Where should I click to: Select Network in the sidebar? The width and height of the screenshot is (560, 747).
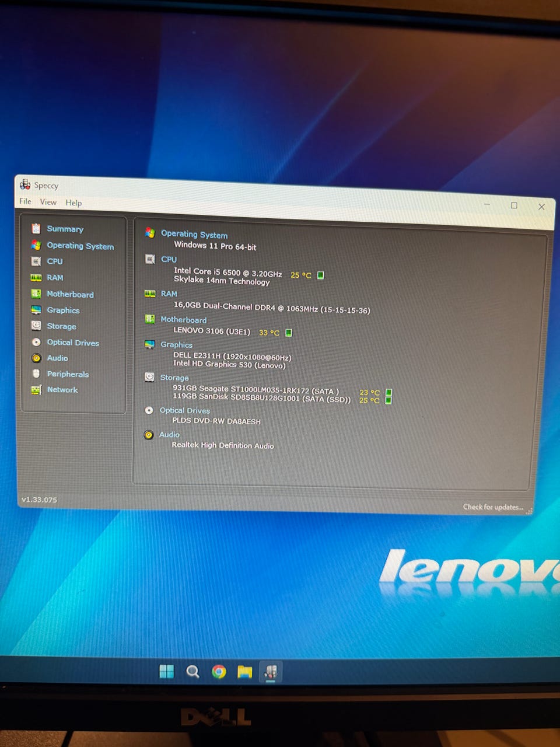(62, 390)
